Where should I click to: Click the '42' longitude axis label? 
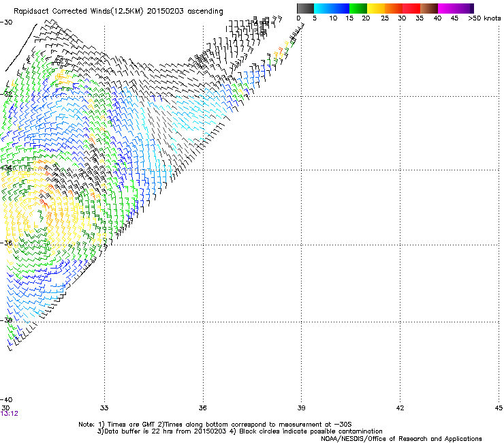(x=400, y=408)
